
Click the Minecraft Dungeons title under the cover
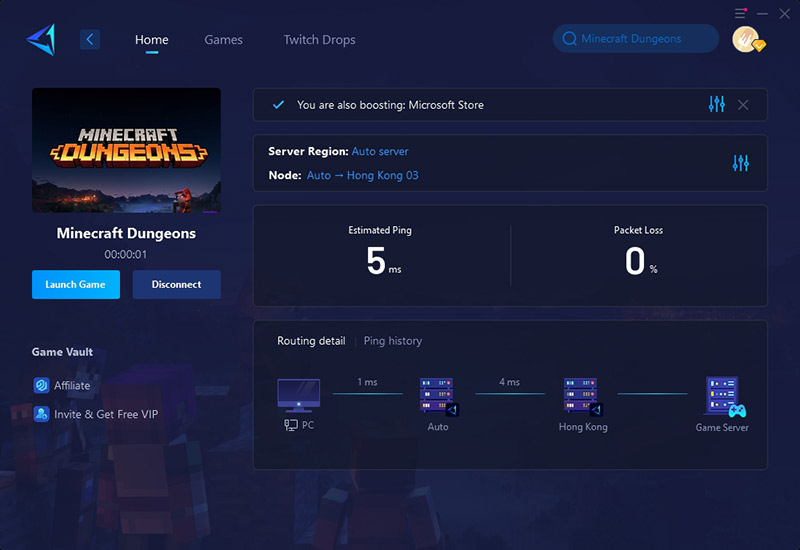point(126,233)
